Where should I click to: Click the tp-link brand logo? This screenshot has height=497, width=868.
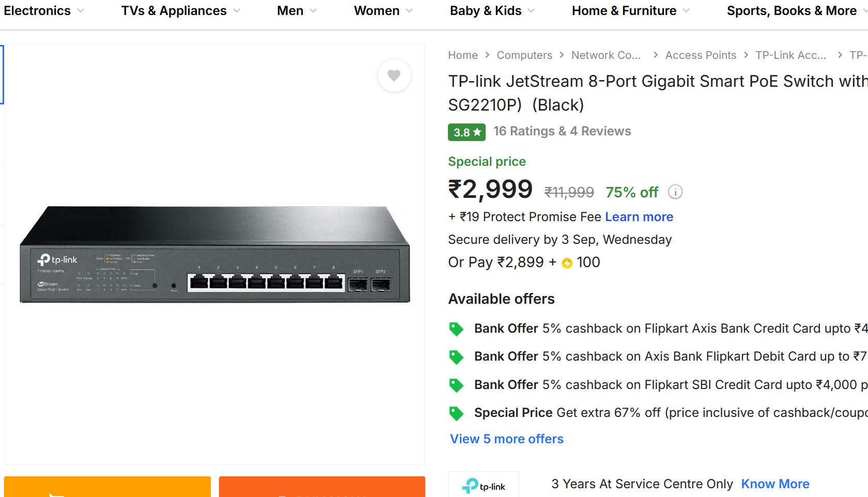[x=484, y=486]
